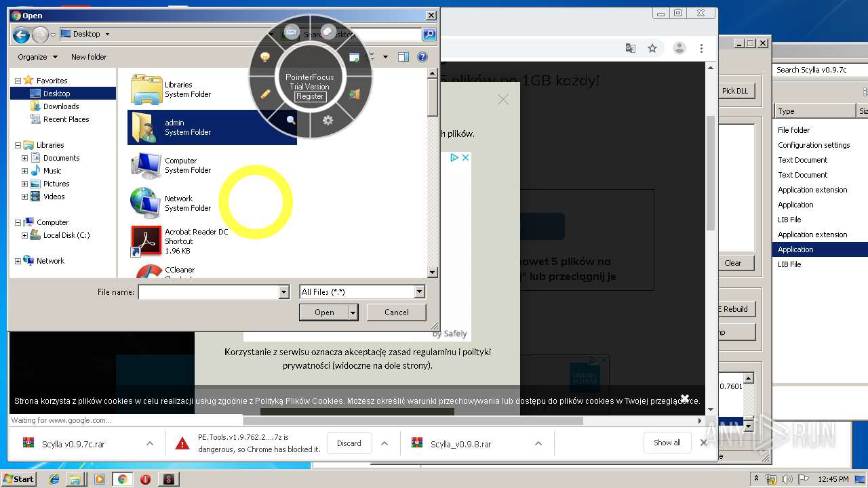Open Windows Explorer from taskbar
868x488 pixels.
(75, 479)
